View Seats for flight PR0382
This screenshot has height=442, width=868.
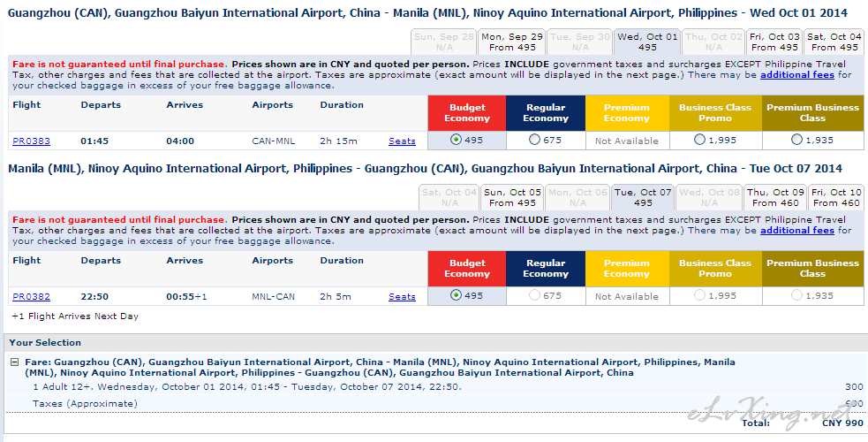402,297
